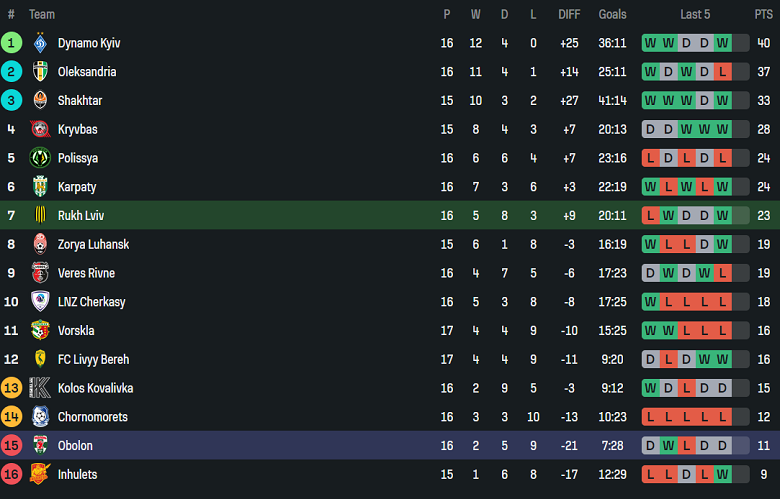The image size is (780, 499).
Task: Open LNZ Cherkasy team name link
Action: point(92,302)
